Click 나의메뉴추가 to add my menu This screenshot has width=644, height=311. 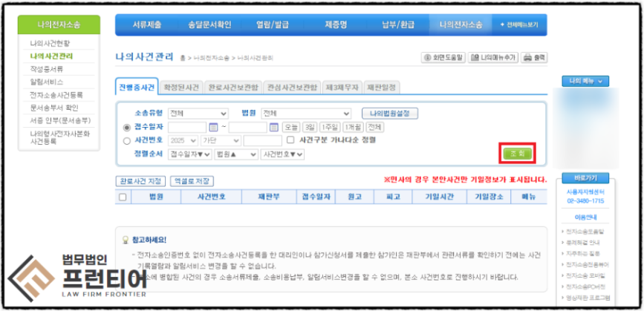(x=495, y=57)
